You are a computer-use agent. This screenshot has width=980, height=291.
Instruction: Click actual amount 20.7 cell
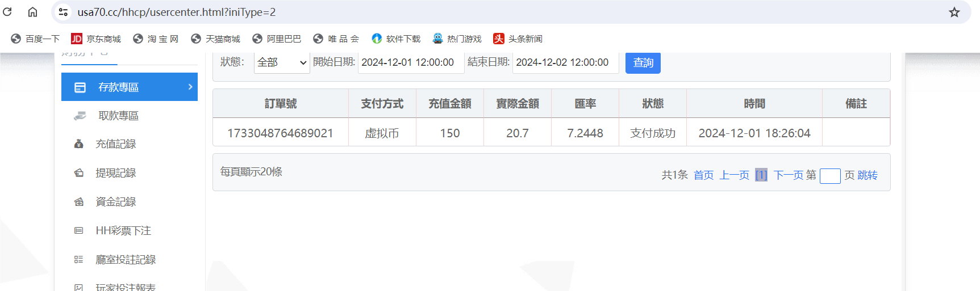tap(518, 133)
